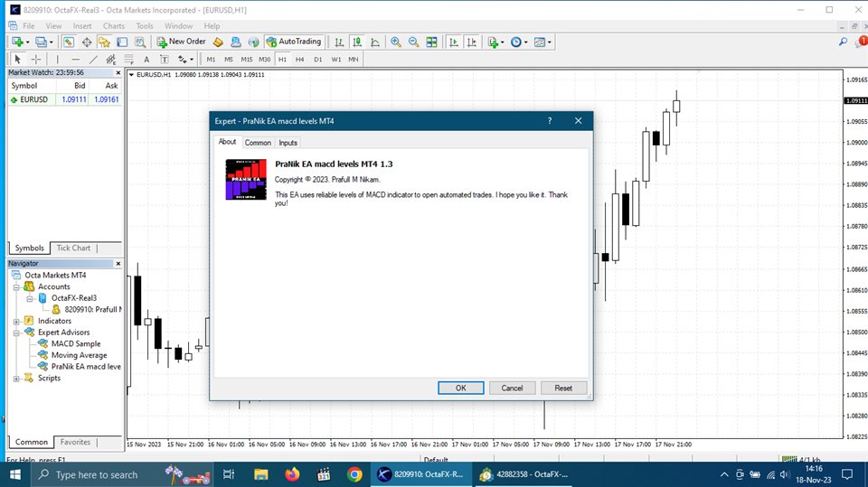Screen dimensions: 868x487
Task: Click the Reset button
Action: (563, 388)
